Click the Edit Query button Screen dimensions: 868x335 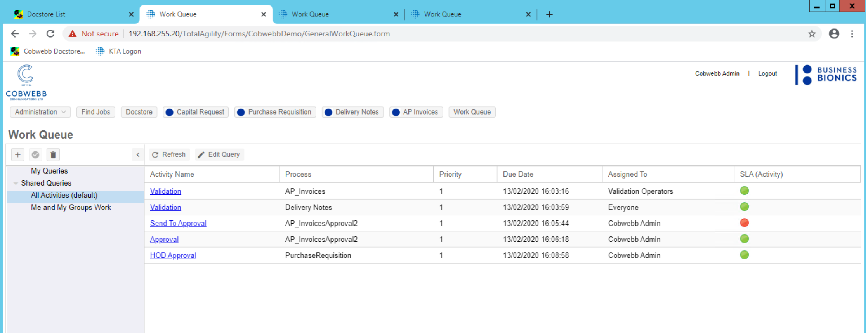pos(219,154)
